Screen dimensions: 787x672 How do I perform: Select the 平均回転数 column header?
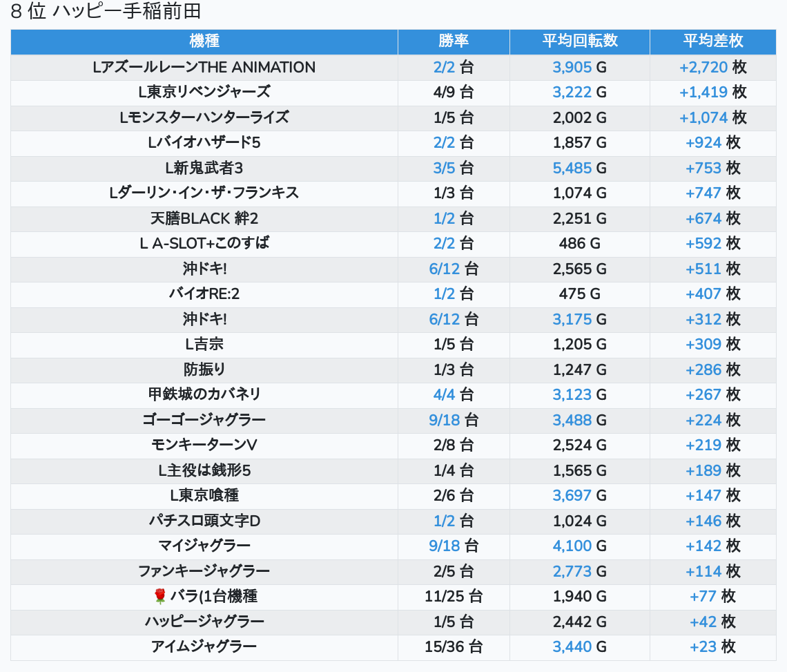click(x=579, y=41)
